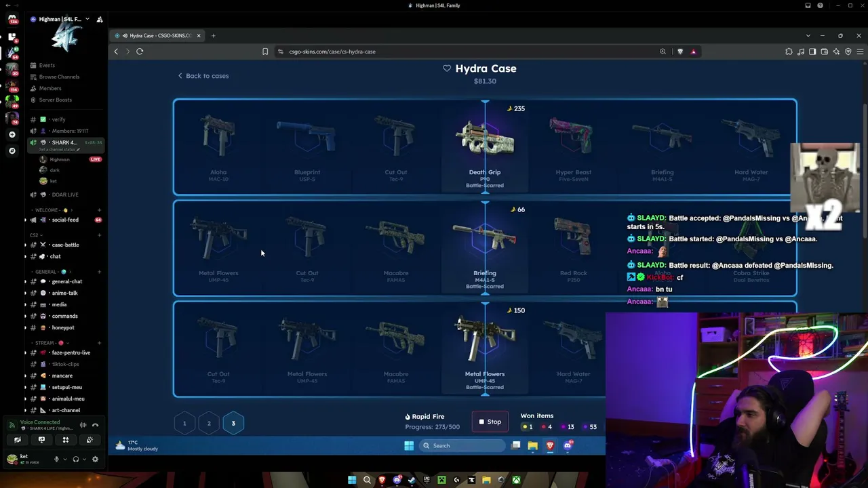Viewport: 868px width, 488px height.
Task: Toggle noise suppression in voice panel
Action: (83, 425)
